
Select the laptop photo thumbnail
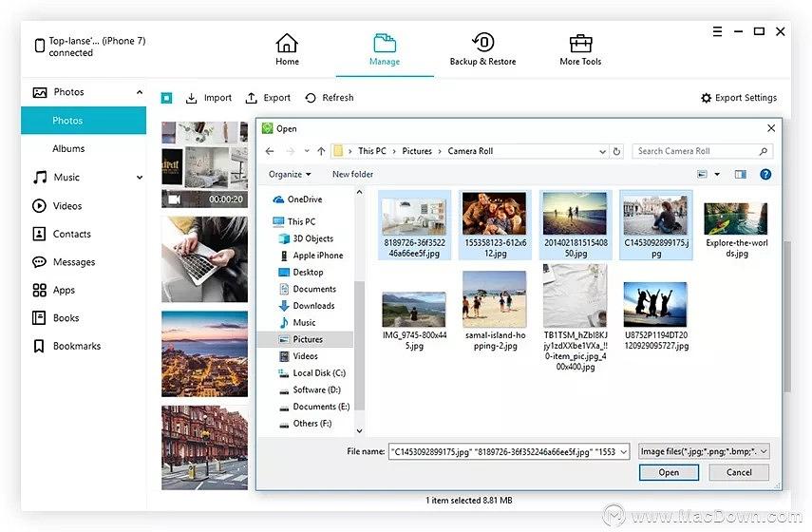(204, 259)
